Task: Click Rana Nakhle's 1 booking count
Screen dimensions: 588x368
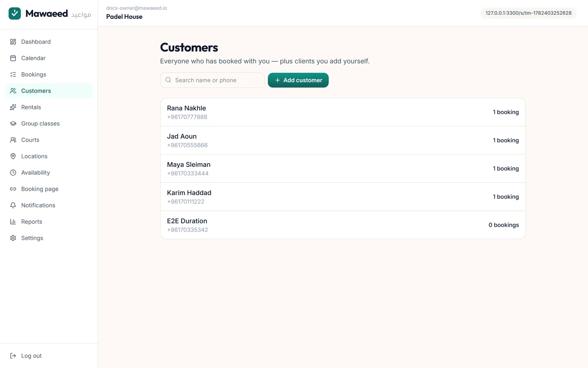Action: click(506, 112)
